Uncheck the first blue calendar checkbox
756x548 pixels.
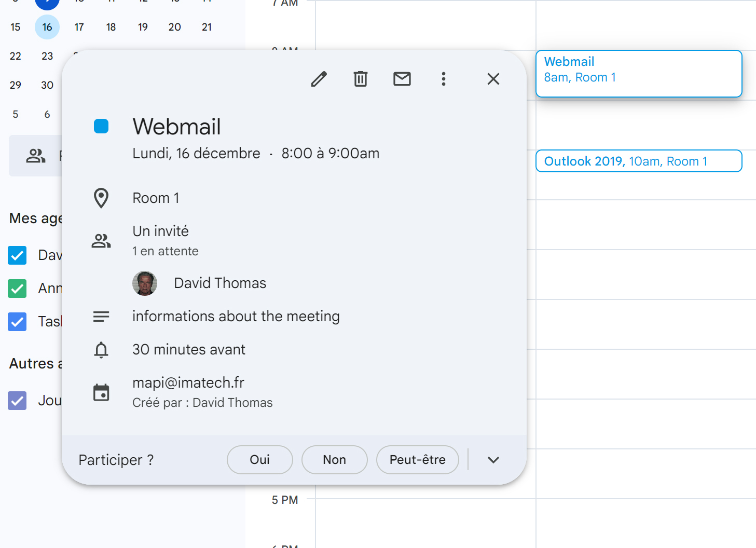[17, 255]
